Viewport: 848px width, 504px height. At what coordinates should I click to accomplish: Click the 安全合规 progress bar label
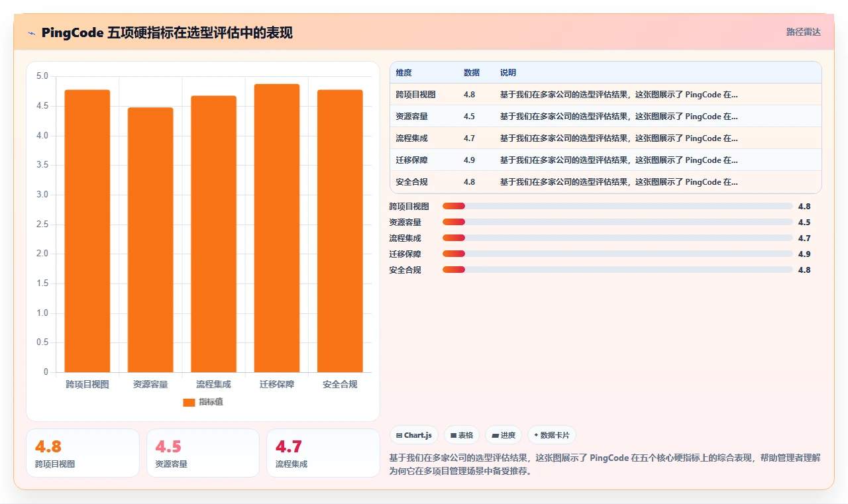tap(405, 270)
